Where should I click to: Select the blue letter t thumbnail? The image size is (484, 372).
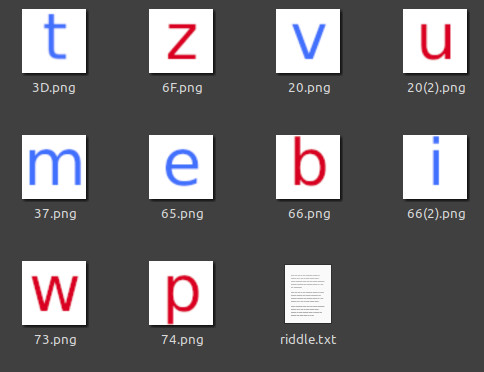[x=54, y=41]
